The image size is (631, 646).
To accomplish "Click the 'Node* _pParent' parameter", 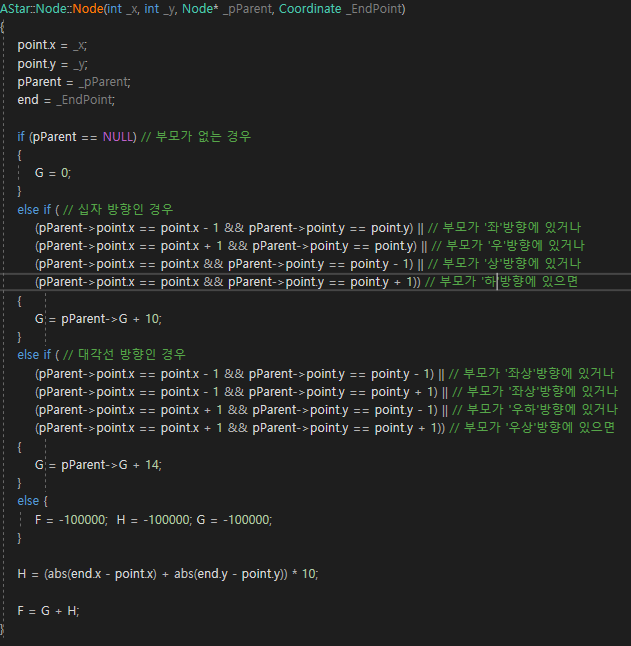I will pos(227,9).
